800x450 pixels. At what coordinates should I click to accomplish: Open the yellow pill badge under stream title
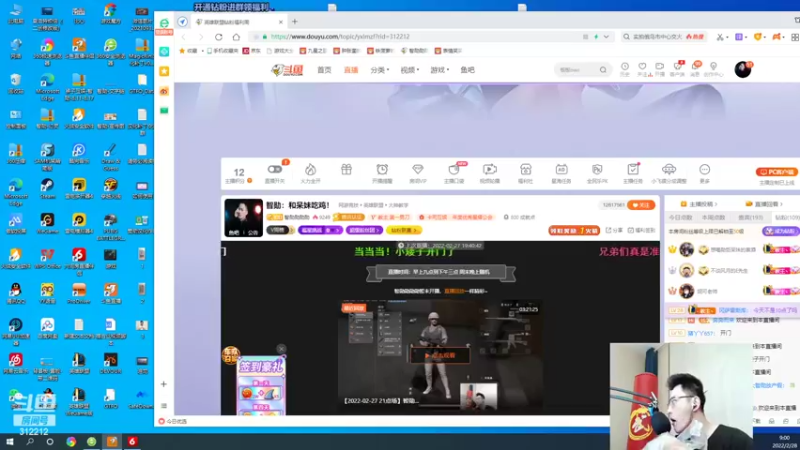[404, 230]
